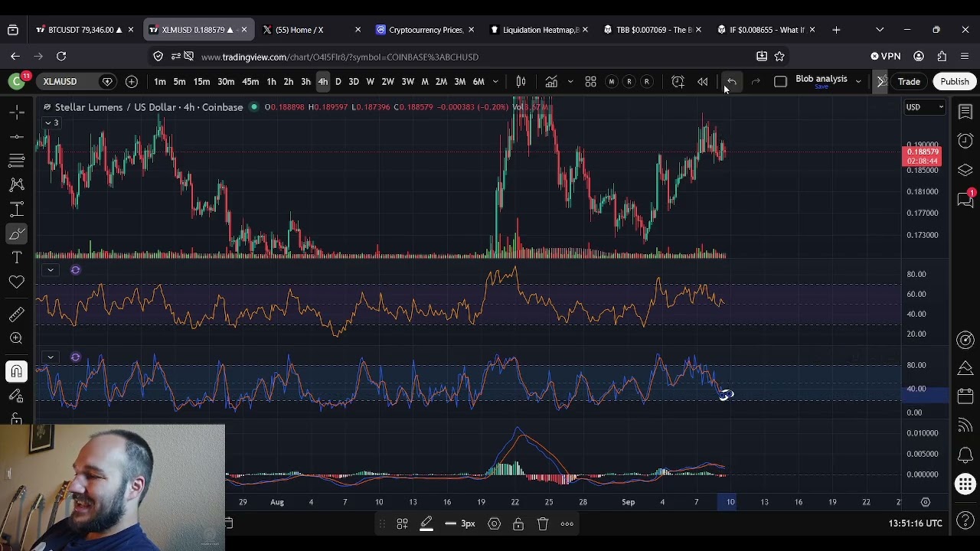The height and width of the screenshot is (551, 980).
Task: Open the IF $0.008655 browser tab
Action: pyautogui.click(x=766, y=30)
